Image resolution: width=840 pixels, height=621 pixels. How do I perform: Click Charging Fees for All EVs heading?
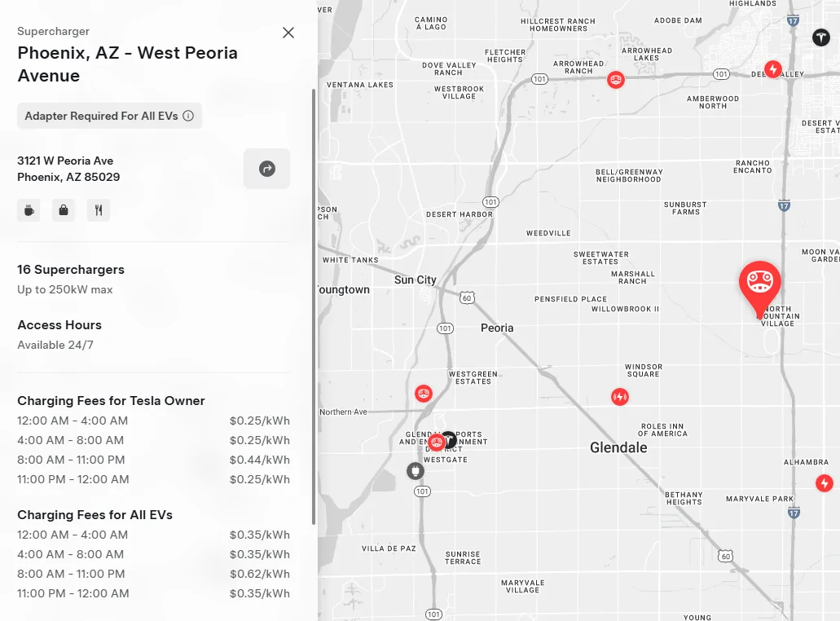[95, 515]
